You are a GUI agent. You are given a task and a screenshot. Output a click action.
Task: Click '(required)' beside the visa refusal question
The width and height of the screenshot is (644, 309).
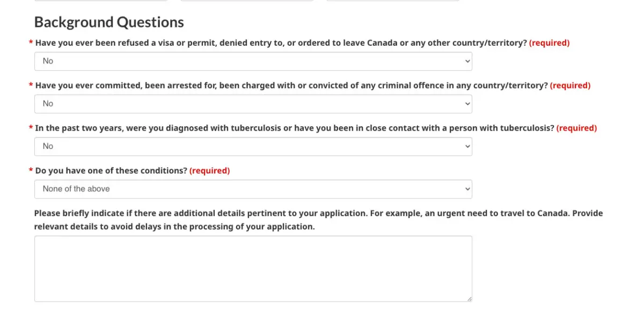549,42
